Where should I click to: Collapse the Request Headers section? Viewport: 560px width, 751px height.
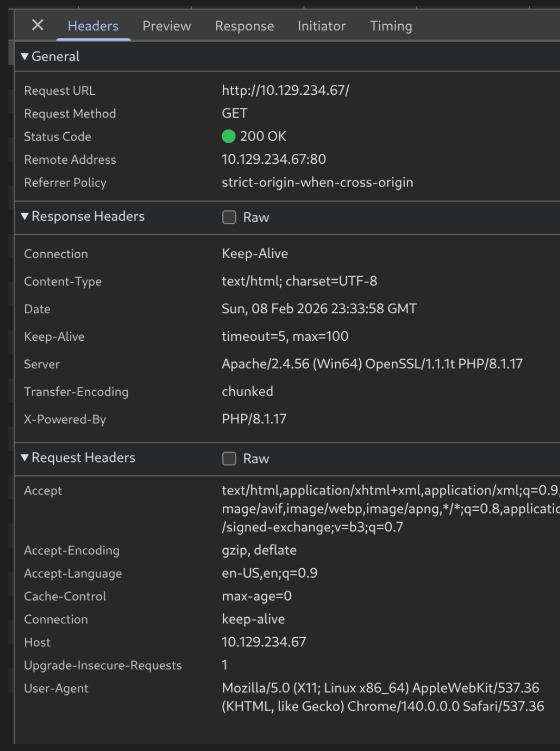click(x=78, y=458)
